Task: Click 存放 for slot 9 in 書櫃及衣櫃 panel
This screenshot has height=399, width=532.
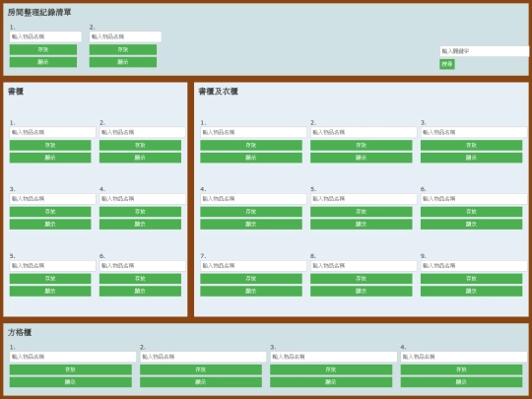Action: (x=472, y=279)
